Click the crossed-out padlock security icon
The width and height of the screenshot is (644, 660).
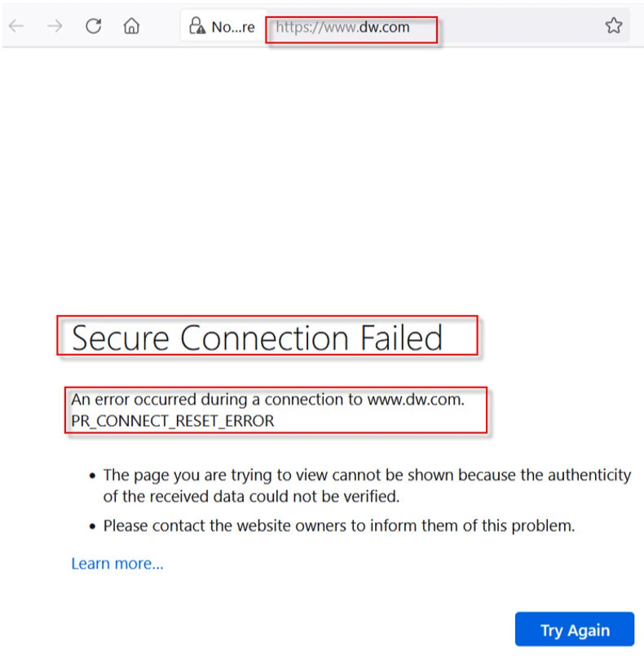pos(196,26)
